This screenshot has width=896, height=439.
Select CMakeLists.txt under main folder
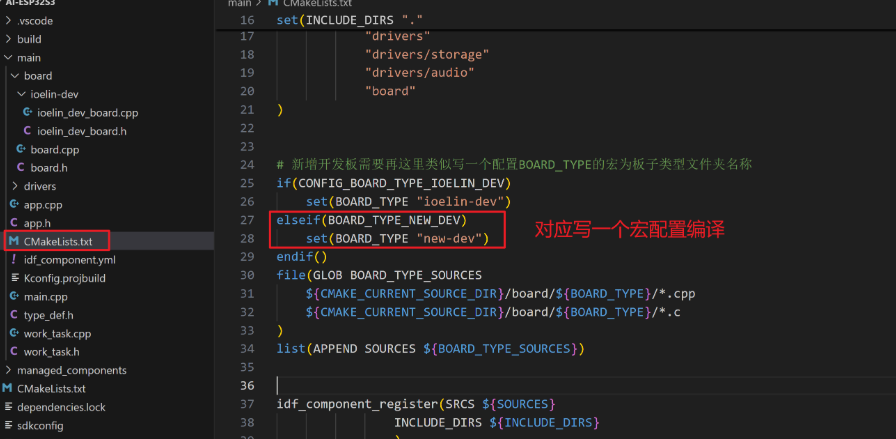click(x=58, y=241)
